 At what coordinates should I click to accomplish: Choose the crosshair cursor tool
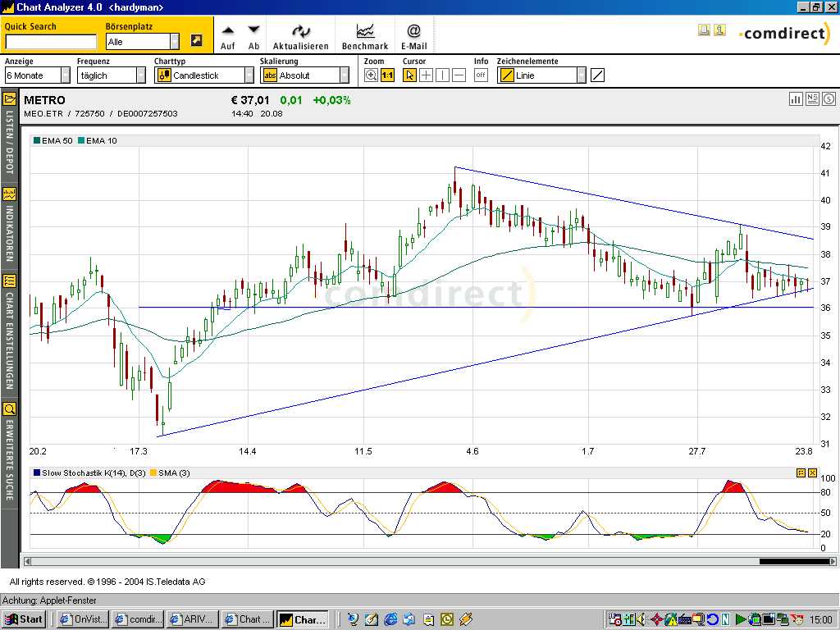click(426, 75)
